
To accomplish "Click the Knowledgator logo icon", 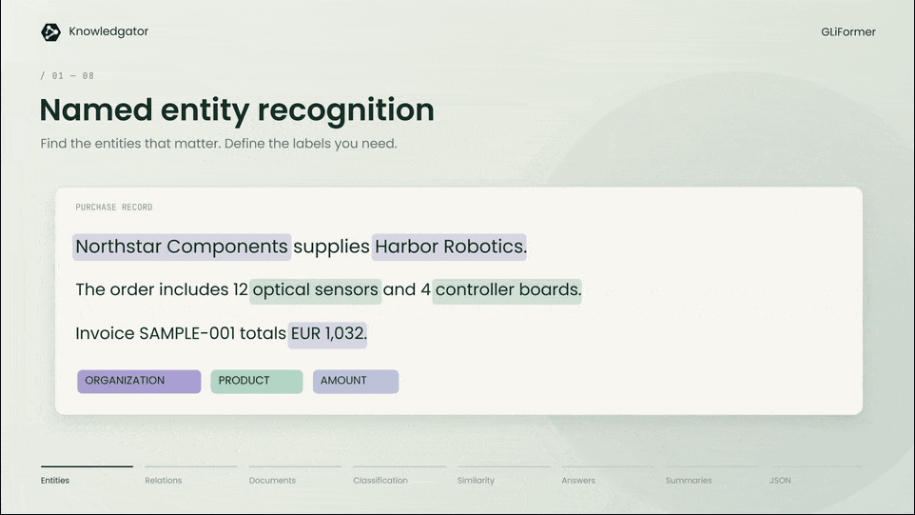I will pos(51,32).
